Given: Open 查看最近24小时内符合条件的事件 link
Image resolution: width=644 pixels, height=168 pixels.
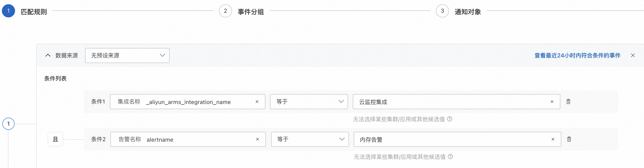Looking at the screenshot, I should 577,55.
